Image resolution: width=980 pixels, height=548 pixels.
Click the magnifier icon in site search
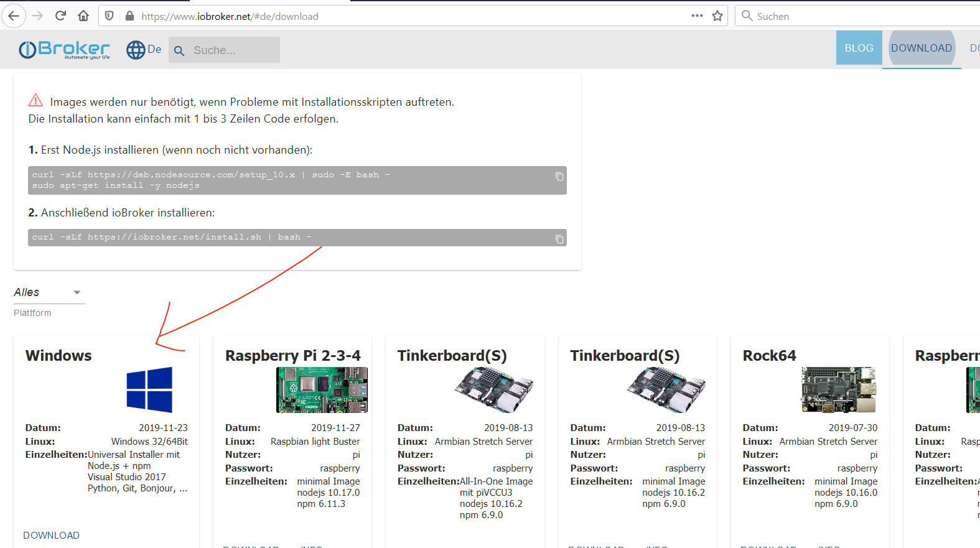click(x=179, y=51)
